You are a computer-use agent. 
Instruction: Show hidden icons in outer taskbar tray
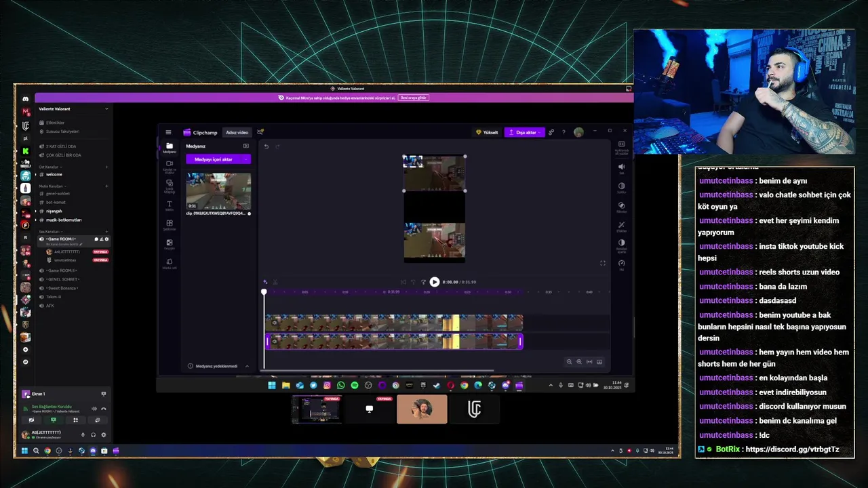tap(613, 451)
